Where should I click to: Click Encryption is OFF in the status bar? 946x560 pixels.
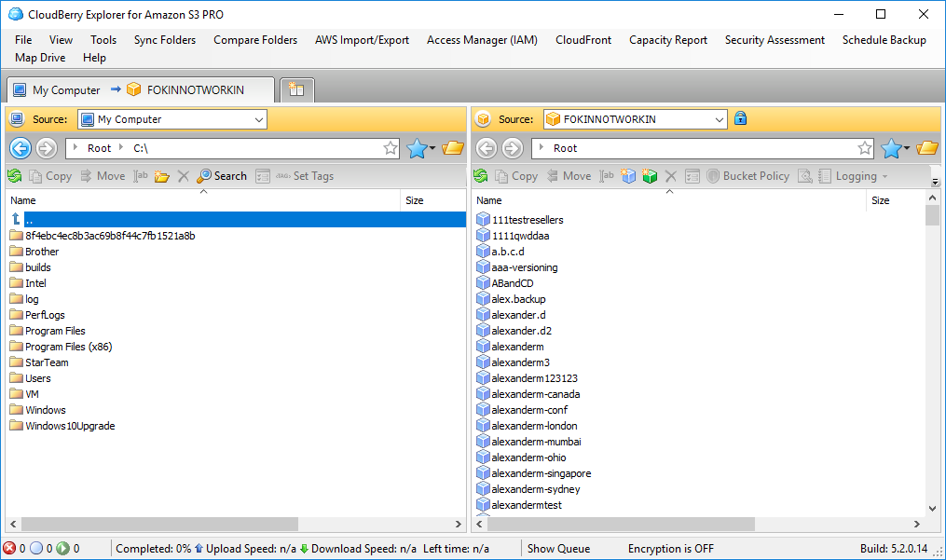pyautogui.click(x=670, y=549)
